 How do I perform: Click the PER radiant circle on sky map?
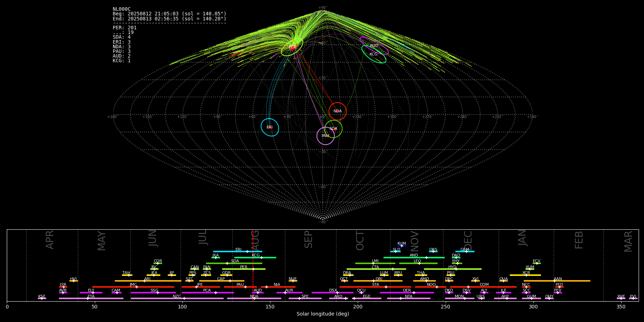pos(292,47)
